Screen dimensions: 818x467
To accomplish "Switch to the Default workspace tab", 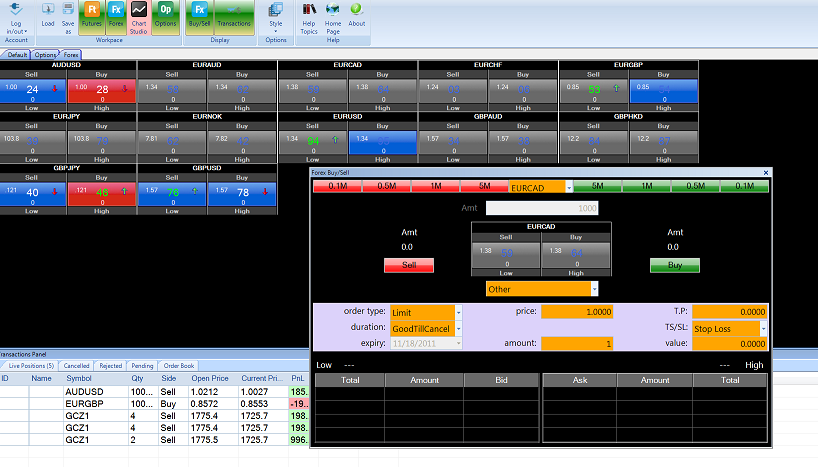I will coord(16,55).
